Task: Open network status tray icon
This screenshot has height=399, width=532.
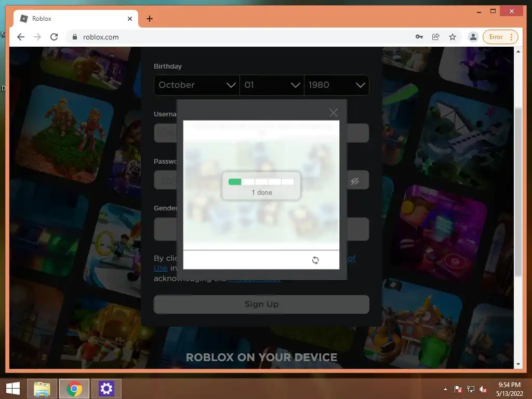Action: pyautogui.click(x=471, y=389)
